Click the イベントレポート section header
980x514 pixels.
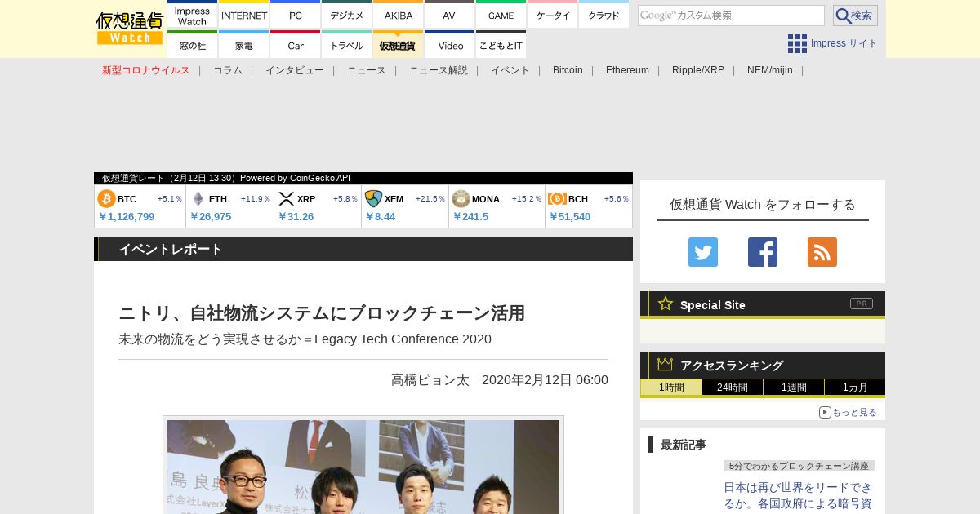363,249
